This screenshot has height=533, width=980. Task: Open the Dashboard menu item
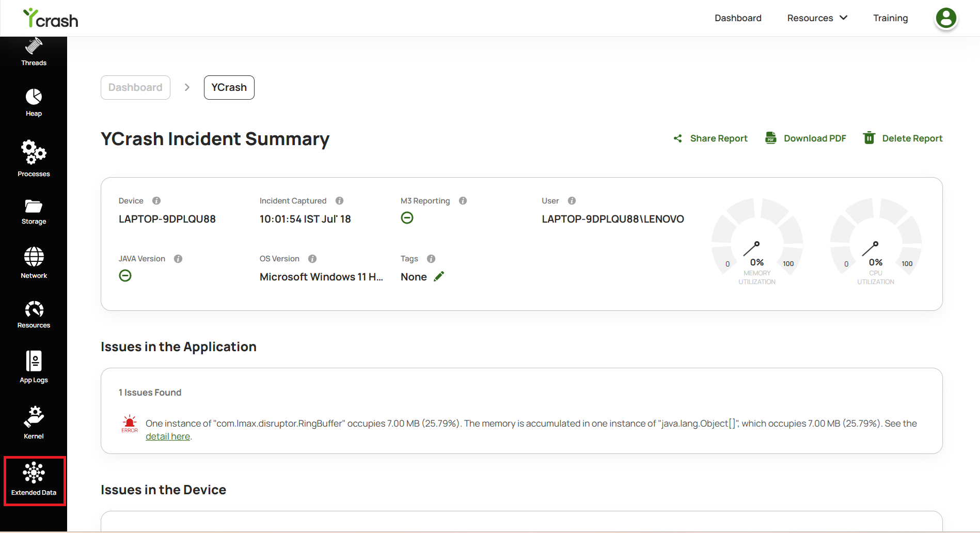point(738,18)
